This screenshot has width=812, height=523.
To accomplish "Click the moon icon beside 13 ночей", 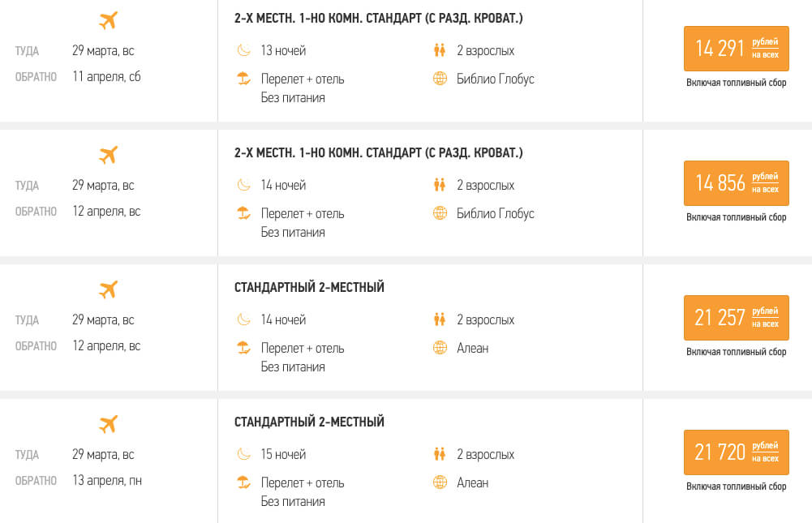I will coord(243,50).
